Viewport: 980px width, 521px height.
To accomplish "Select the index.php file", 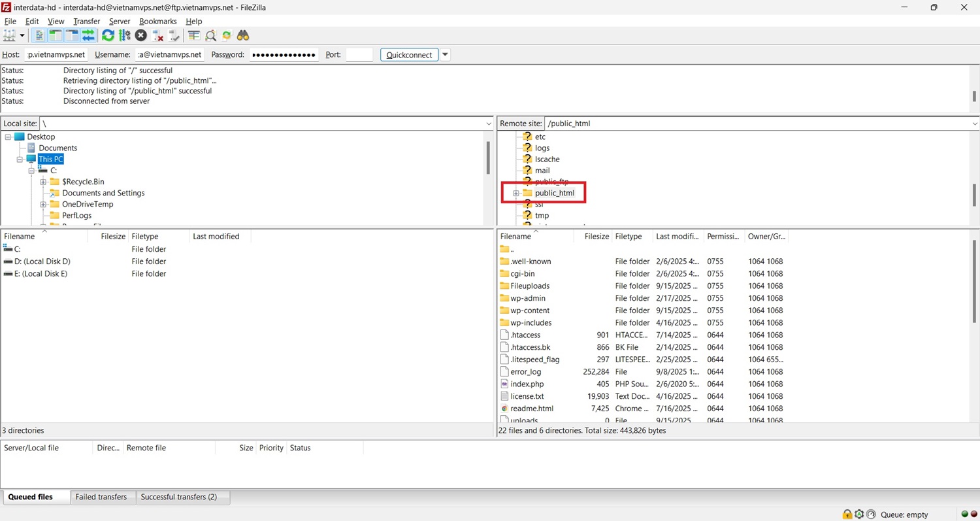I will click(x=527, y=384).
